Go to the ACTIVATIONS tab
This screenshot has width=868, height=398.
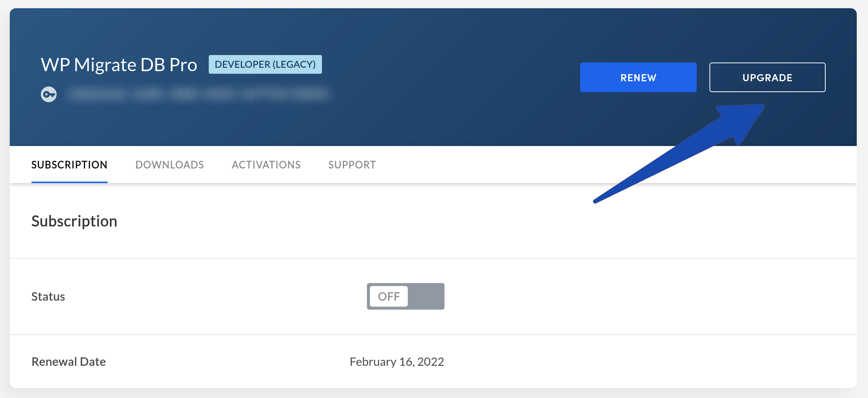coord(266,165)
